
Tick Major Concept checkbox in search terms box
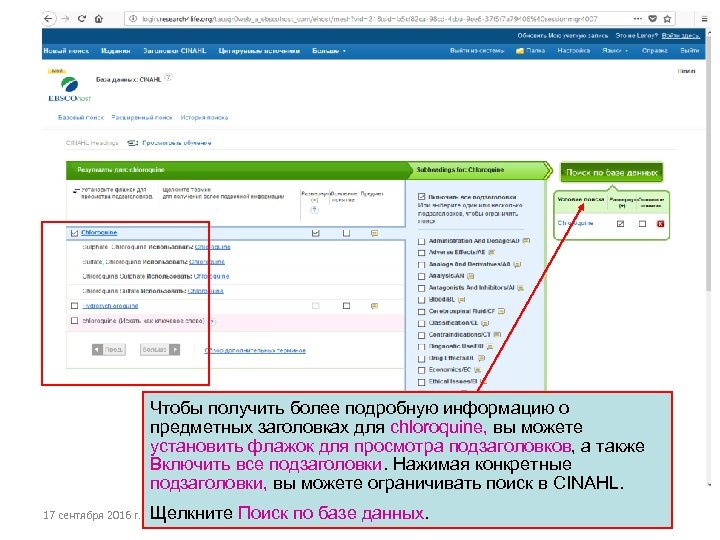[642, 224]
